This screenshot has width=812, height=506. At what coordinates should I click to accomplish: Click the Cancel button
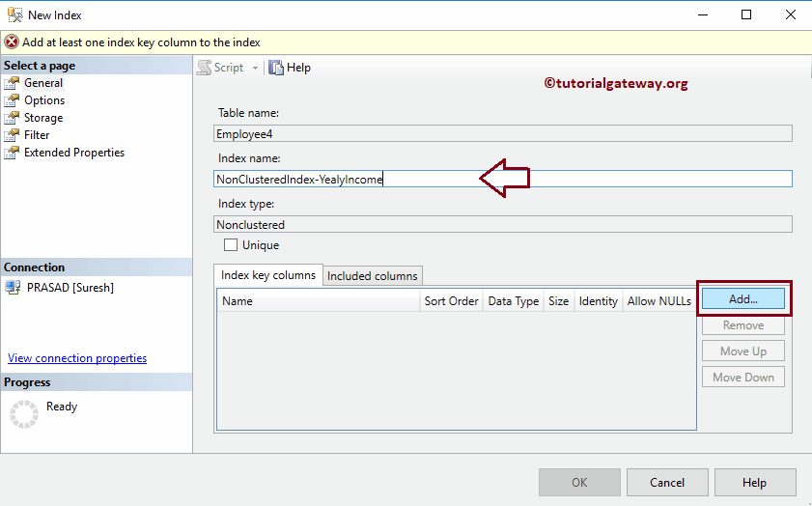click(x=667, y=482)
